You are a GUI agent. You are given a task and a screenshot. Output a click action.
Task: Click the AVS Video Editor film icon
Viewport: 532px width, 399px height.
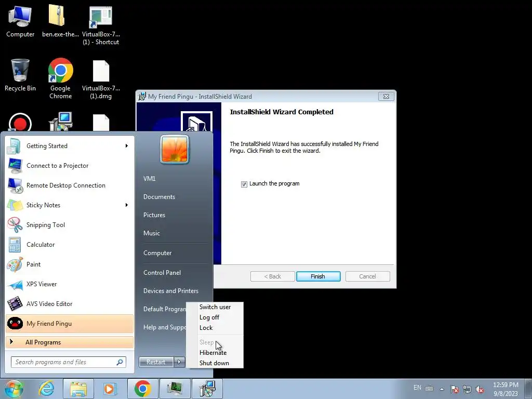pos(15,304)
